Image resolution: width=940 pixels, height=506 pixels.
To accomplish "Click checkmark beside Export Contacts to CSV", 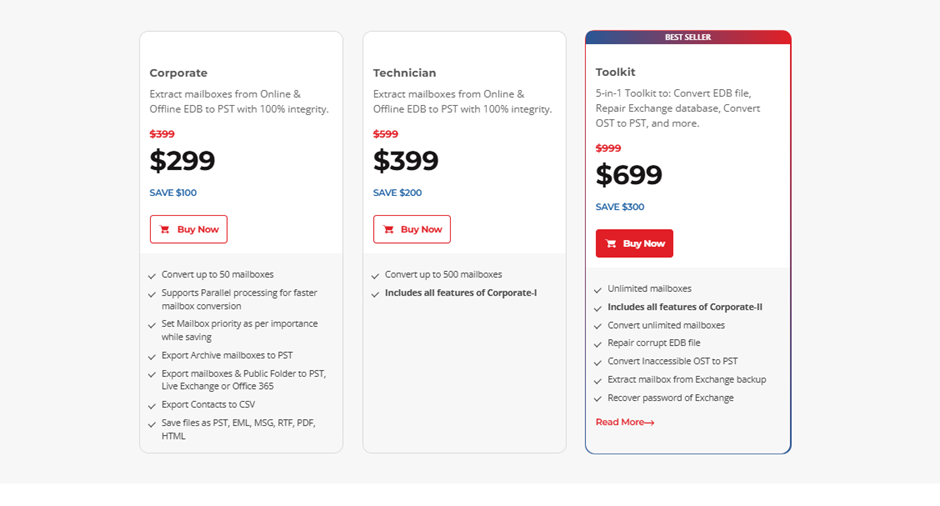I will click(152, 406).
